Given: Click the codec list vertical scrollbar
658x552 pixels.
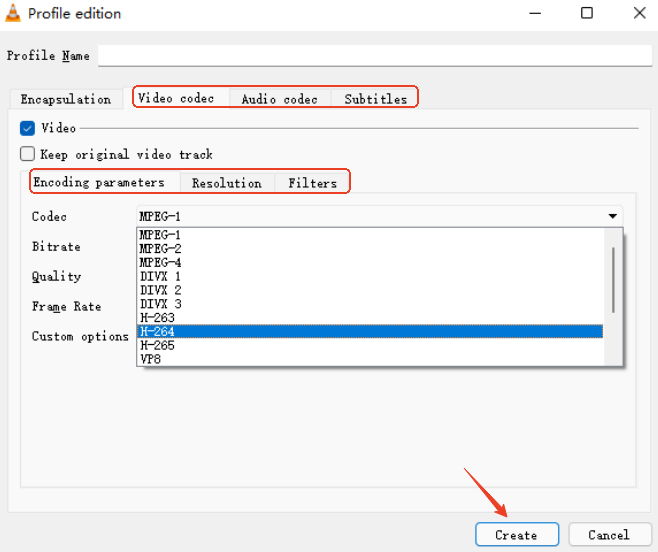Looking at the screenshot, I should tap(613, 279).
